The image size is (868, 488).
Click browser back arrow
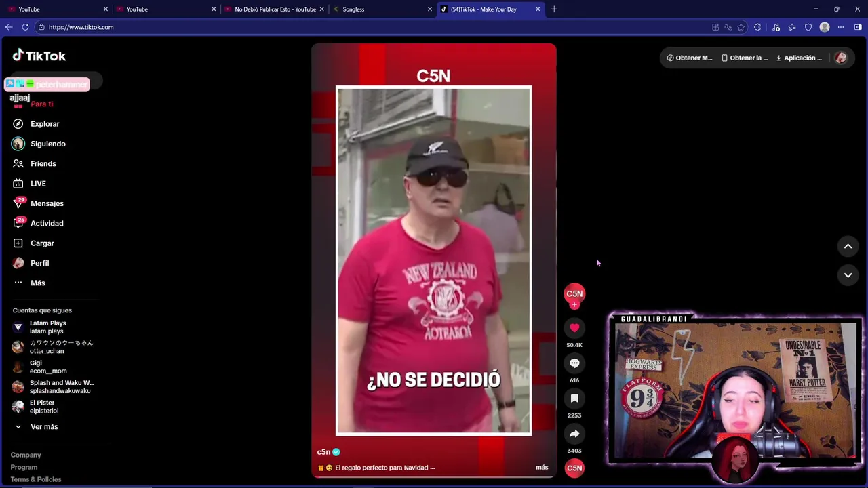[x=9, y=27]
